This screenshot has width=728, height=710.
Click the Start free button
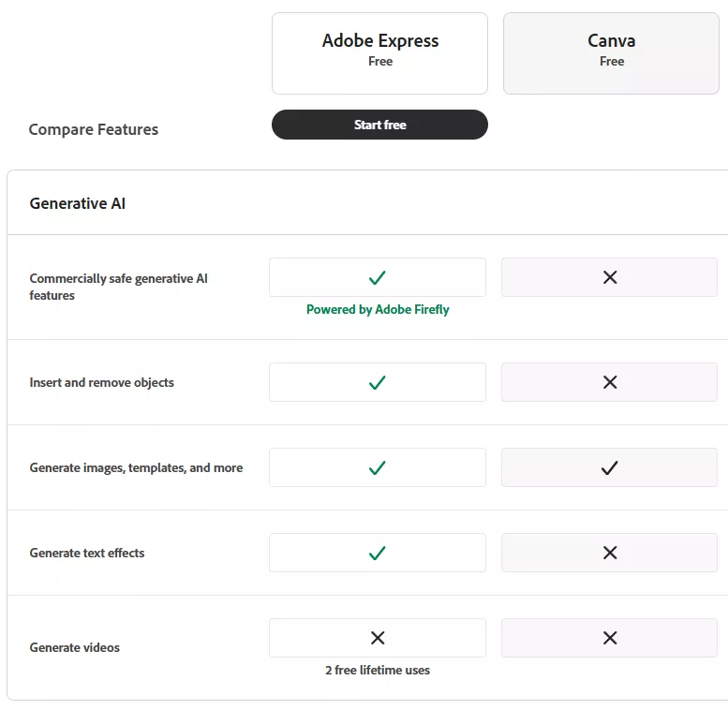[379, 125]
